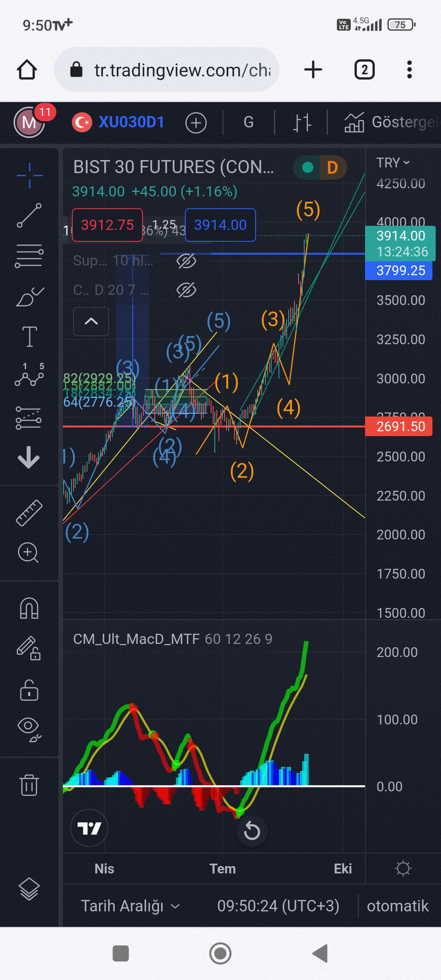
Task: Open the bar chart style menu
Action: pyautogui.click(x=302, y=122)
